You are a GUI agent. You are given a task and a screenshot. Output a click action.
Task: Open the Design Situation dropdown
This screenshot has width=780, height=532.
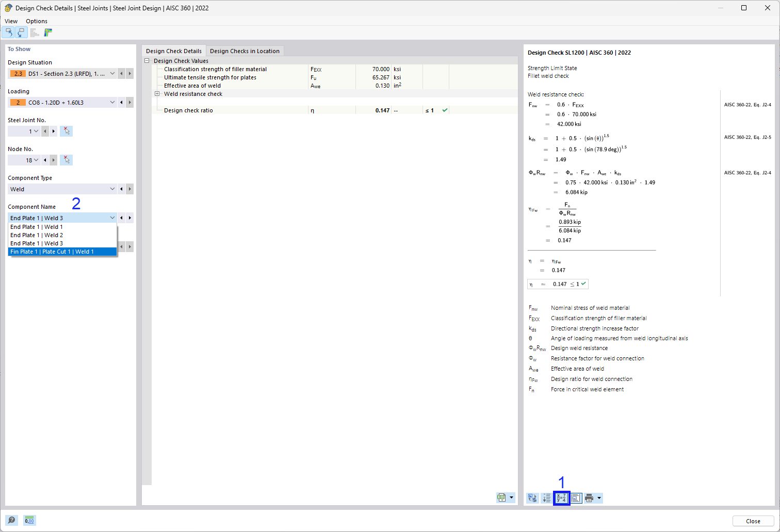[x=62, y=74]
